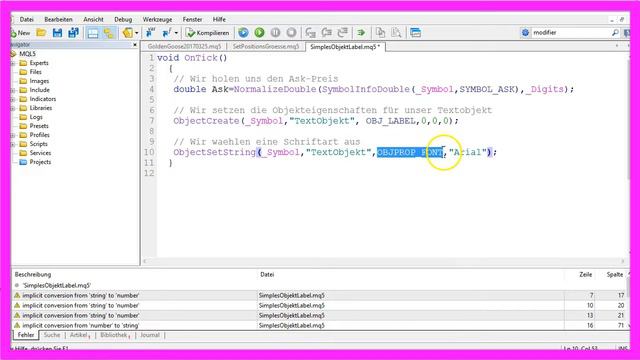Screen dimensions: 640x360
Task: Step into during debugging
Action: coord(311,33)
